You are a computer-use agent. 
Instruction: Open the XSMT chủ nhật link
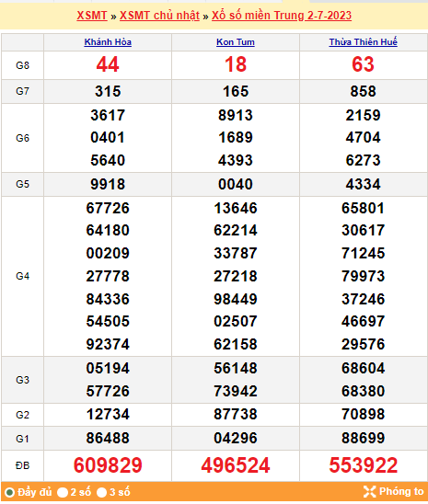pyautogui.click(x=159, y=16)
